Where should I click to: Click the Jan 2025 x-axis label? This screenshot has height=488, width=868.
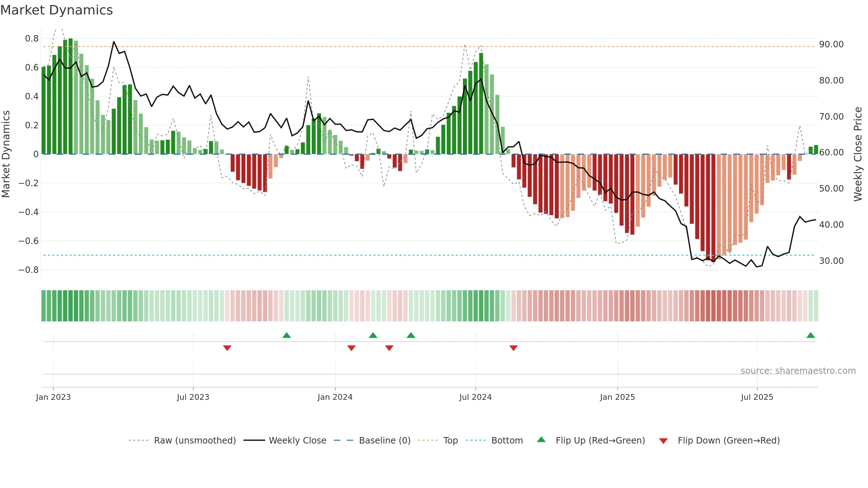point(617,397)
